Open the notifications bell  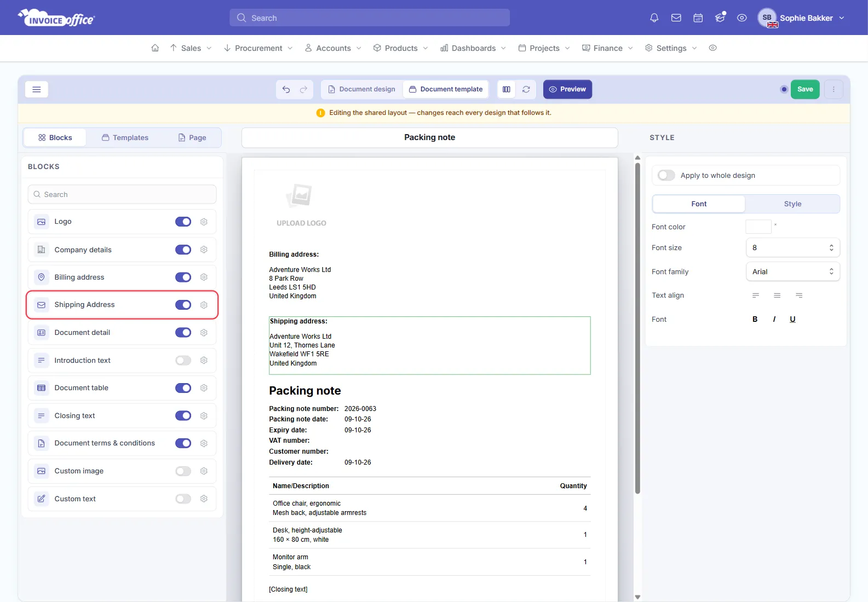tap(654, 18)
